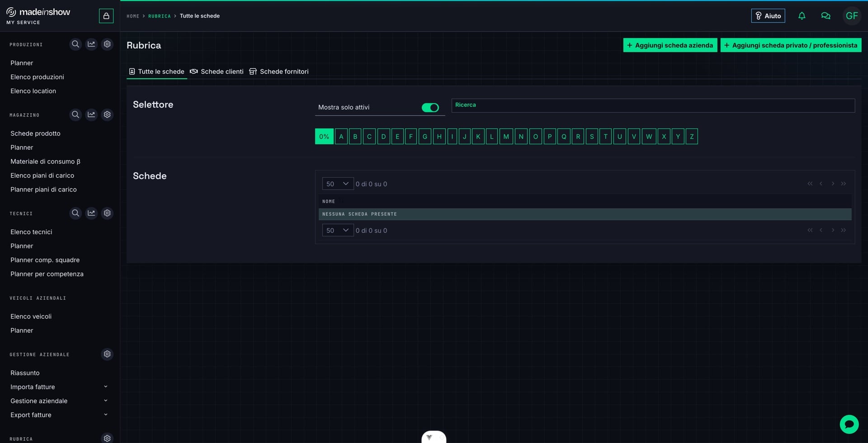Open Riassunto in Gestione Aziendale
This screenshot has height=443, width=868.
pos(25,373)
